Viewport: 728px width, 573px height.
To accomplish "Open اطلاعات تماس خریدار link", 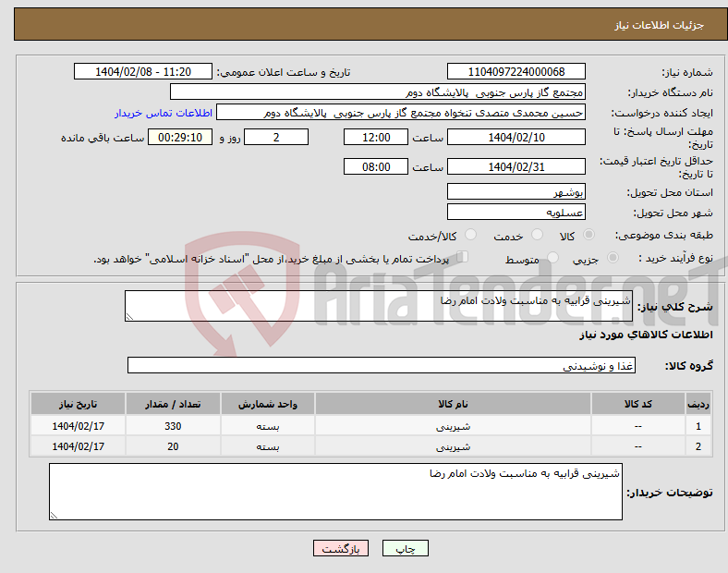I will coord(164,113).
